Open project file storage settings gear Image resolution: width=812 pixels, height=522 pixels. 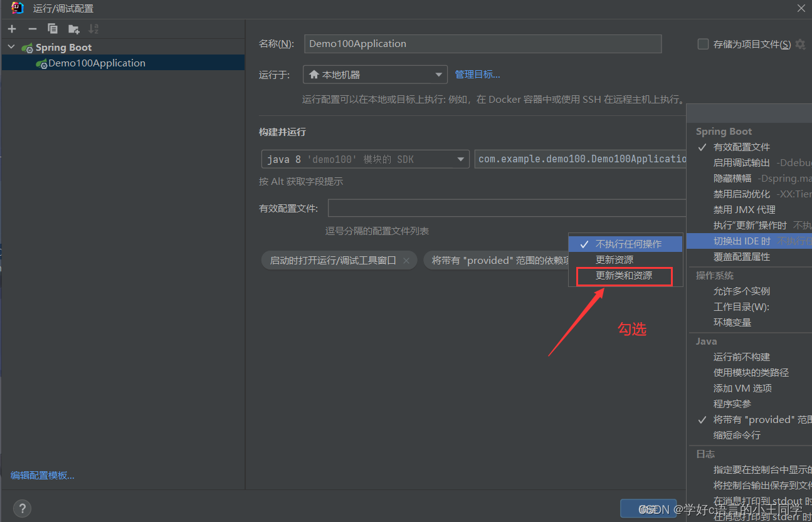pos(800,44)
